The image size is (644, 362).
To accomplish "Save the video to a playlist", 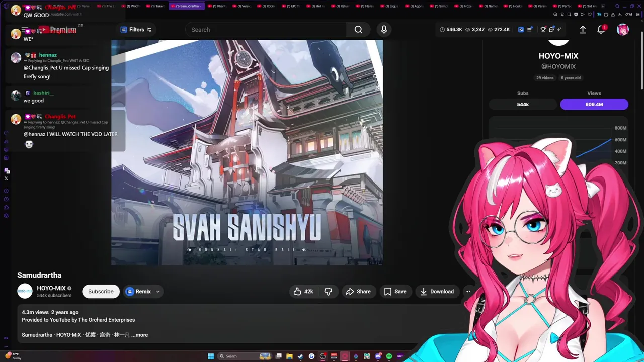I will click(x=395, y=292).
